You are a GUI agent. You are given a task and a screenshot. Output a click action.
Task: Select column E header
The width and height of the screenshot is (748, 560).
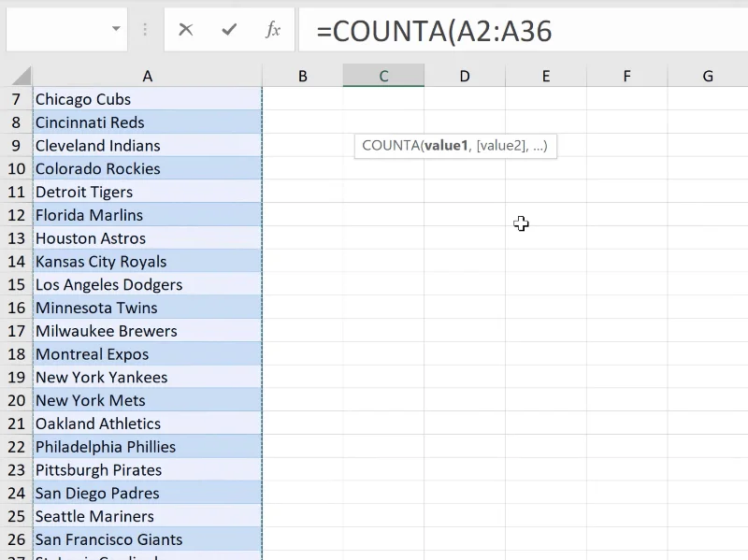point(546,76)
